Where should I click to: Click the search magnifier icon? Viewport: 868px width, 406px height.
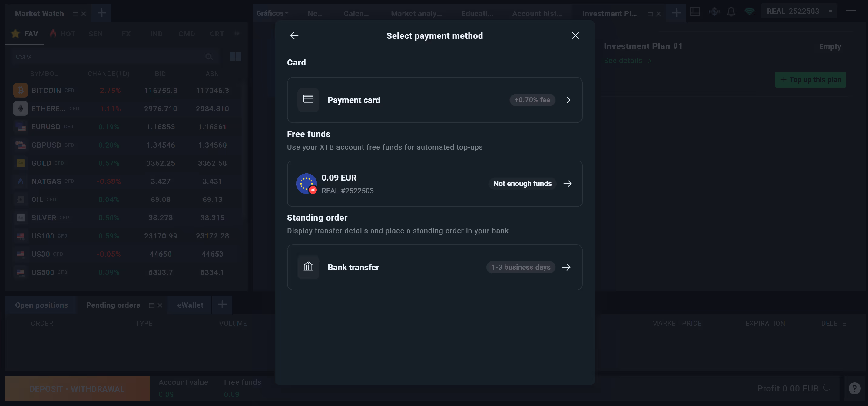point(209,57)
